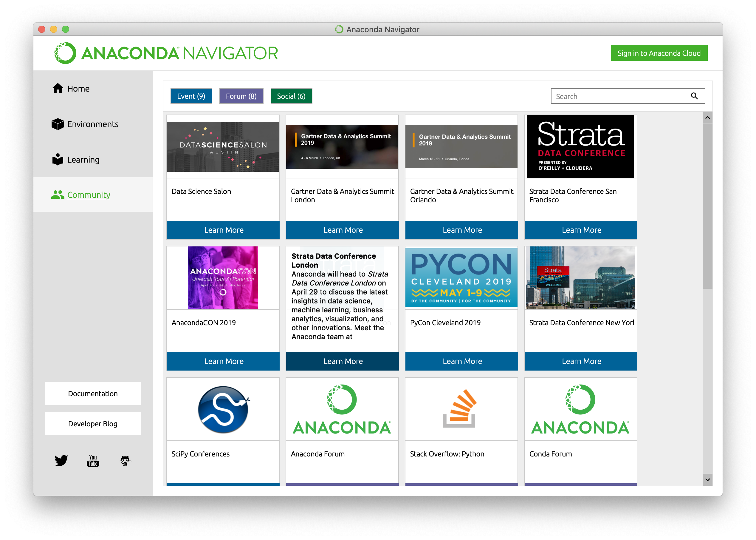Click scrollbar down arrow

point(707,479)
